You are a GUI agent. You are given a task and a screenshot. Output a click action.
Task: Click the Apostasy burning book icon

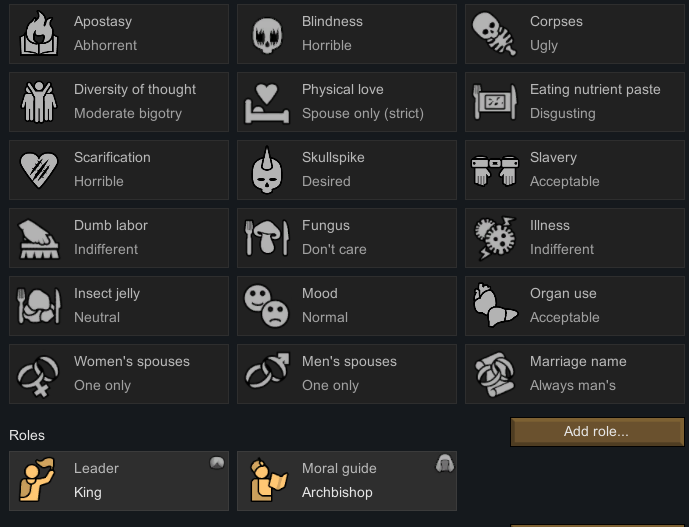(39, 34)
